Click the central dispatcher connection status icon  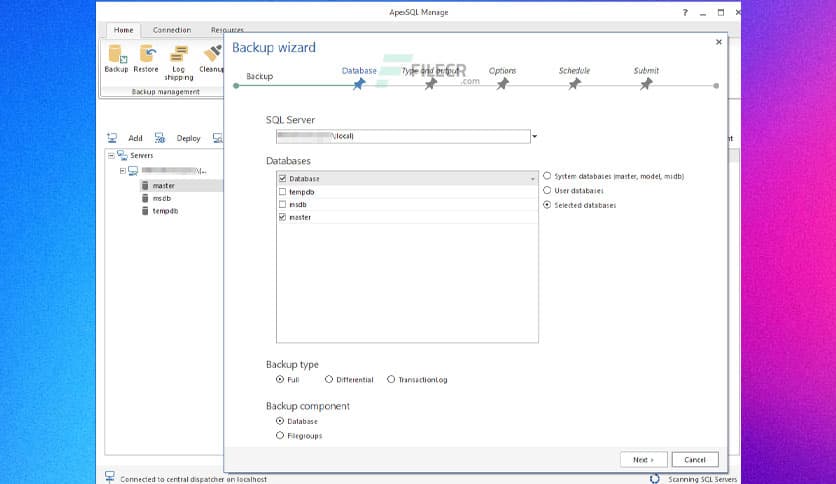tap(110, 477)
